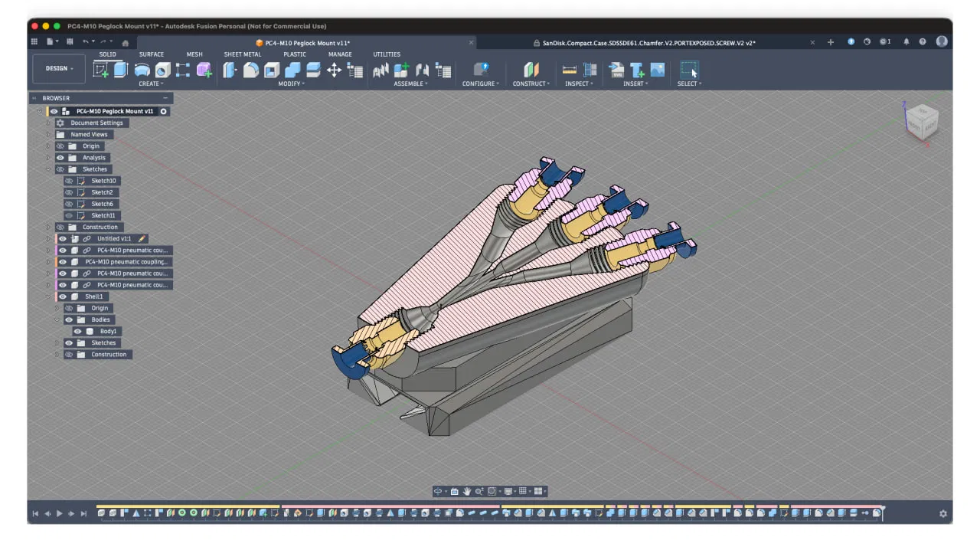Select the Measure ruler icon
Screen dimensions: 980x560
570,70
